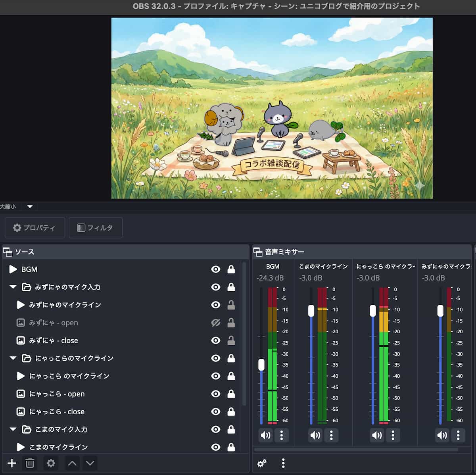This screenshot has width=476, height=475.
Task: Move source up with up arrow
Action: pyautogui.click(x=72, y=463)
